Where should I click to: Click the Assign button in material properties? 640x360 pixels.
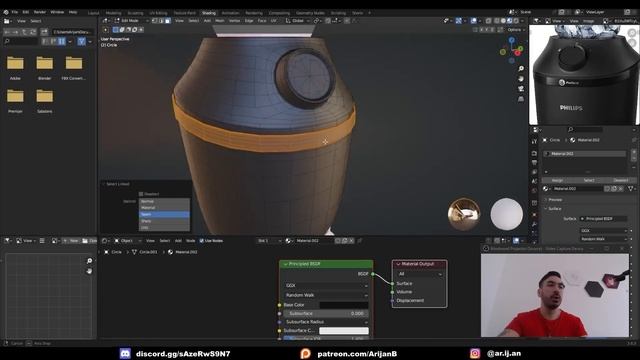tap(557, 180)
